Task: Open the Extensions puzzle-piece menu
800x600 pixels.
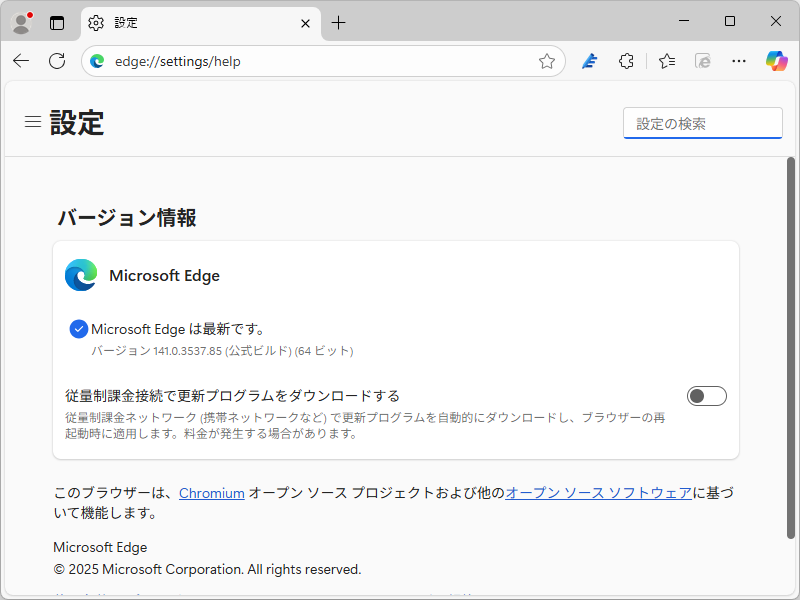Action: coord(626,61)
